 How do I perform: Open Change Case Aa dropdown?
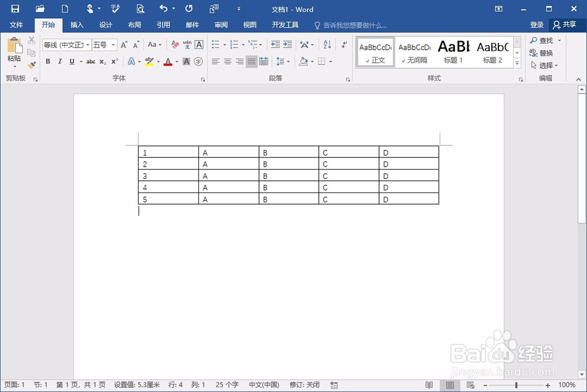tap(154, 45)
